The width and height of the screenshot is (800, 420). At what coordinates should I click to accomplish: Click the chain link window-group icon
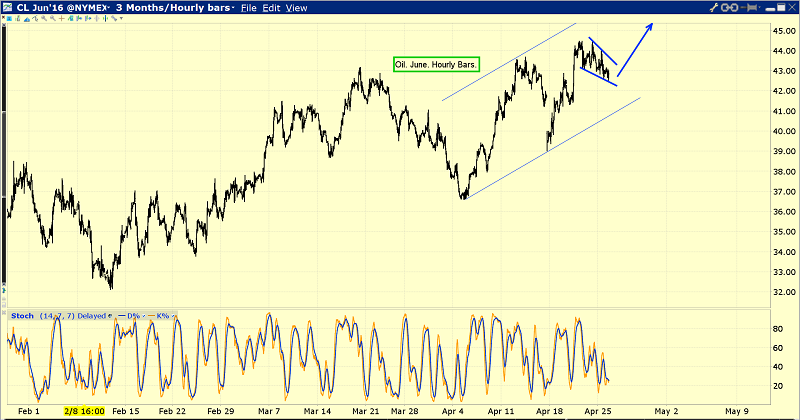click(x=730, y=7)
